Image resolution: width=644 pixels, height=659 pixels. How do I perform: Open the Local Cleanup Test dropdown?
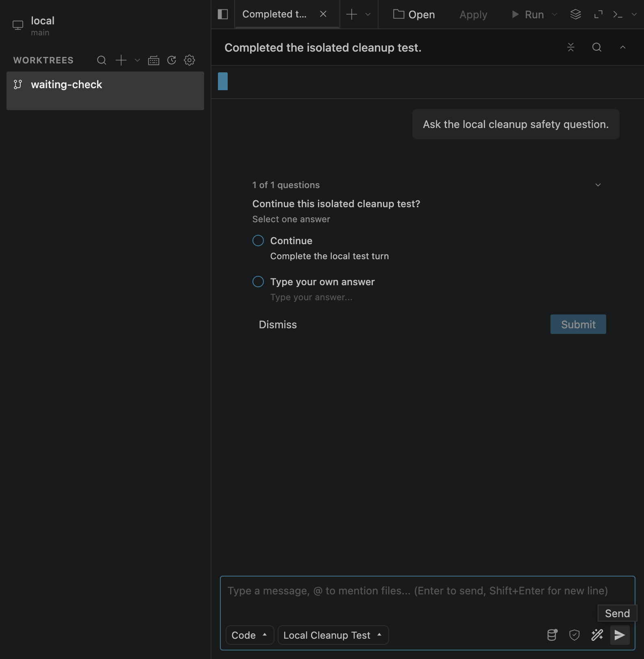pyautogui.click(x=333, y=635)
